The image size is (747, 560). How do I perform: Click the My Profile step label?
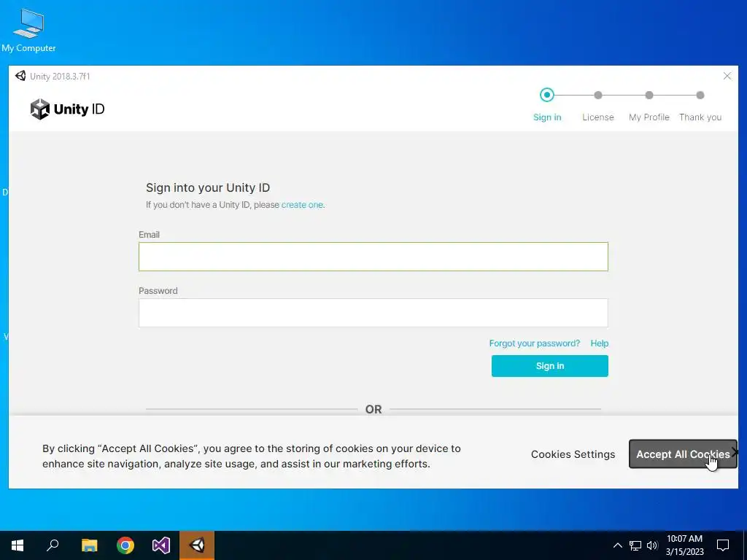click(x=649, y=117)
